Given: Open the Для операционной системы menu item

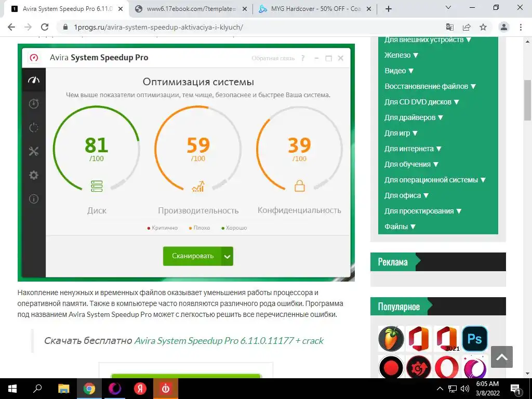Looking at the screenshot, I should 435,180.
